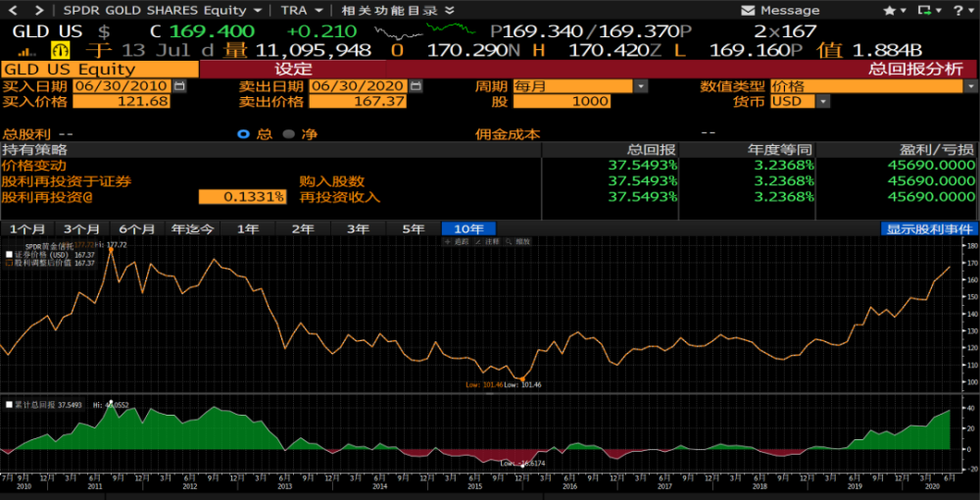Go forward with the right arrow

click(x=39, y=10)
